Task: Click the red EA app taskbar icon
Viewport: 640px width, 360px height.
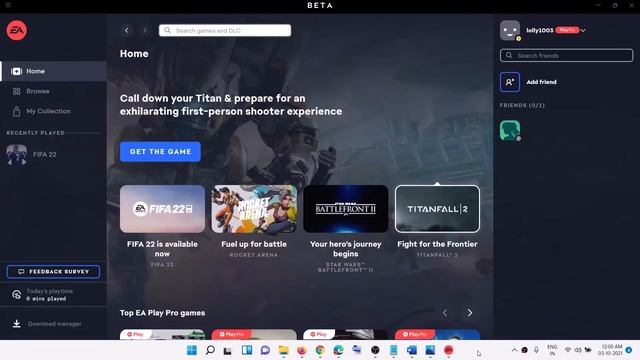Action: click(x=449, y=350)
